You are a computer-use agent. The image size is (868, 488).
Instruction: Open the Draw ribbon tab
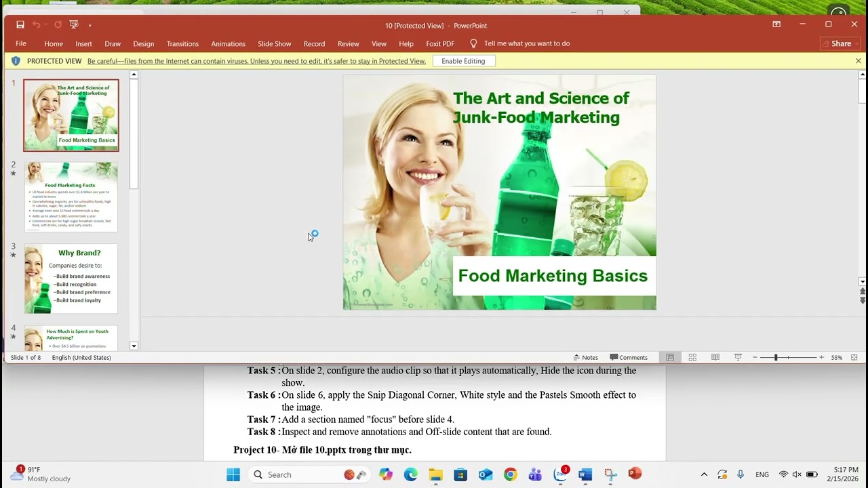[x=113, y=43]
